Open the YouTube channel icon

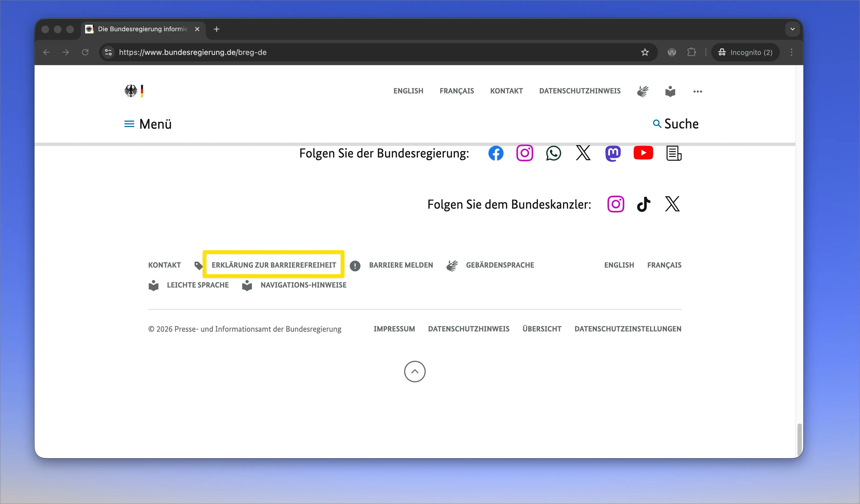(x=643, y=153)
